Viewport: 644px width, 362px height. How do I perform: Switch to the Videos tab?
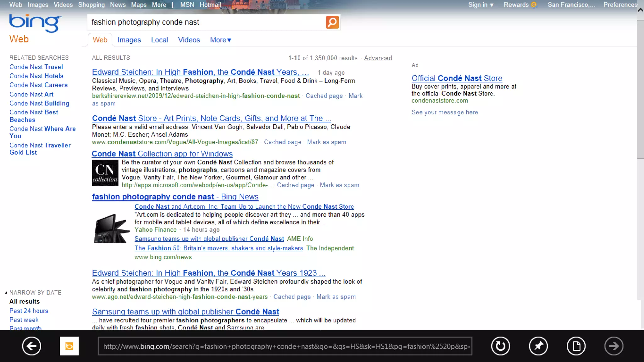(189, 40)
